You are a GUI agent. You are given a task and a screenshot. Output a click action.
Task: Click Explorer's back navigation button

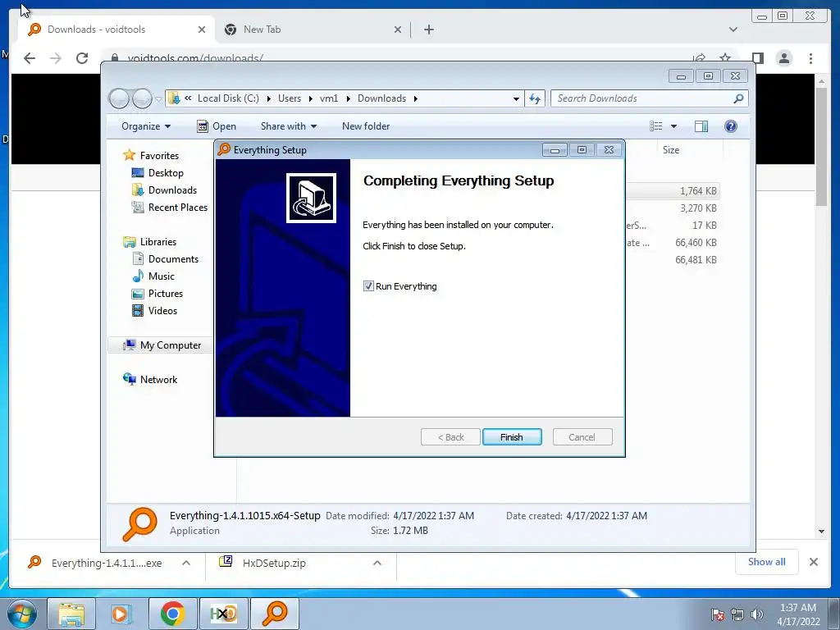[119, 98]
